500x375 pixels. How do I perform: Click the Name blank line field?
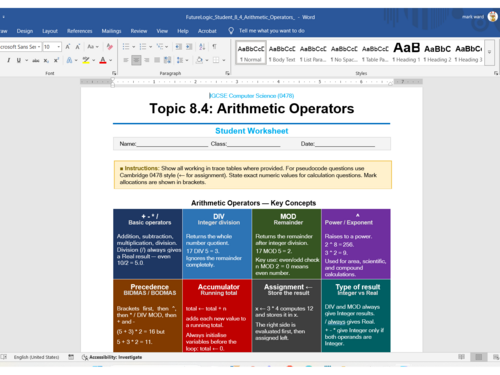pyautogui.click(x=172, y=144)
